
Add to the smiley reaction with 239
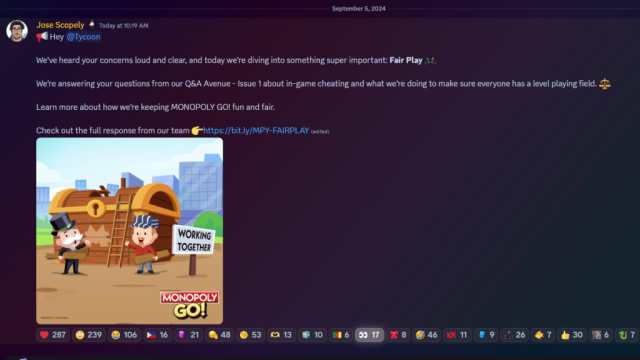89,335
